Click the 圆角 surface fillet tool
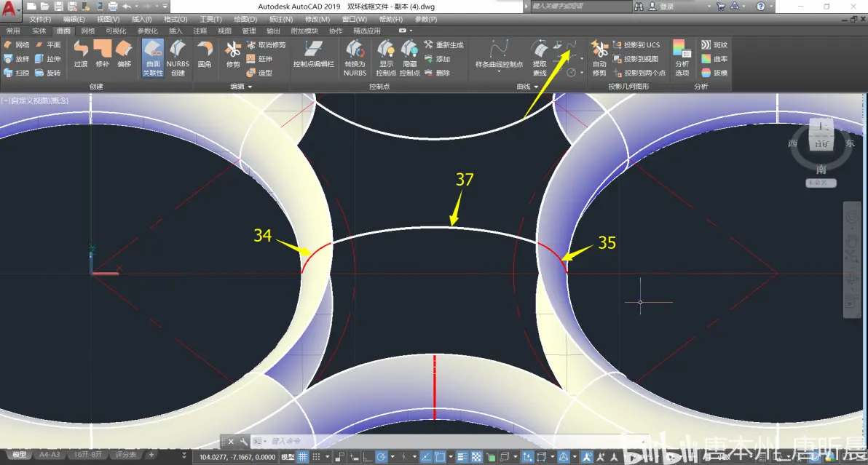 tap(205, 54)
